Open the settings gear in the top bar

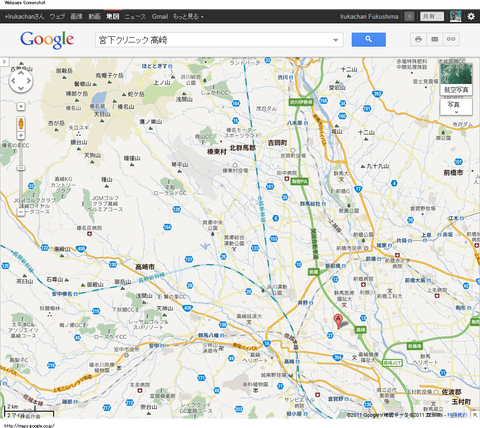[471, 16]
